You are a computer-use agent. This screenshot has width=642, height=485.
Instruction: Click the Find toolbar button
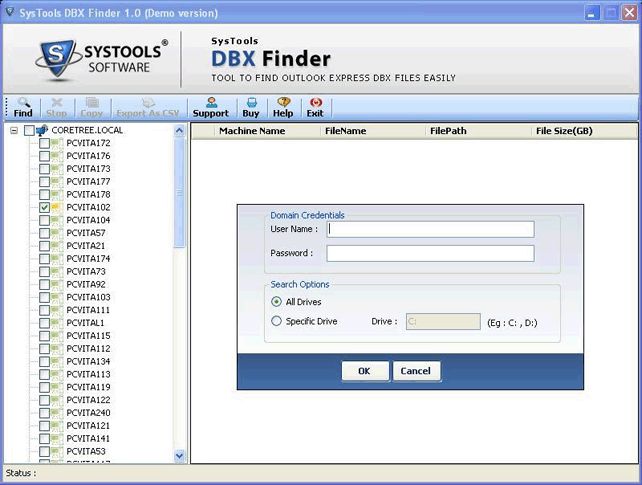(23, 108)
